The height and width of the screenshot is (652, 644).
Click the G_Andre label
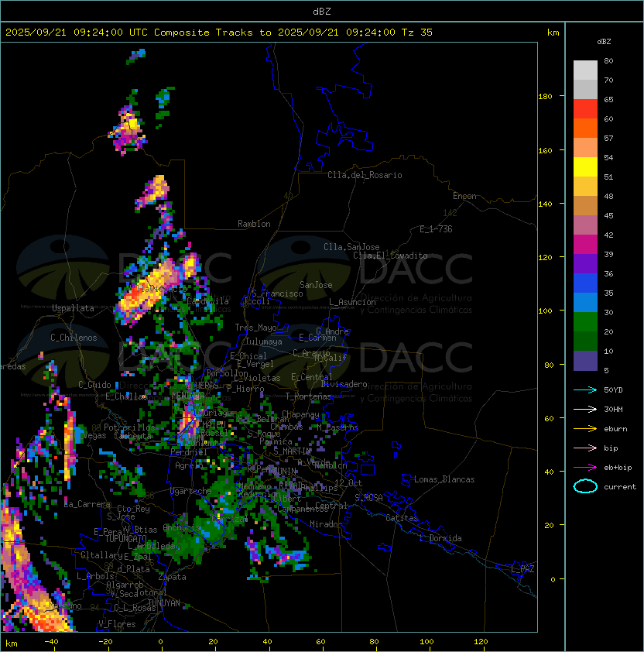(332, 331)
